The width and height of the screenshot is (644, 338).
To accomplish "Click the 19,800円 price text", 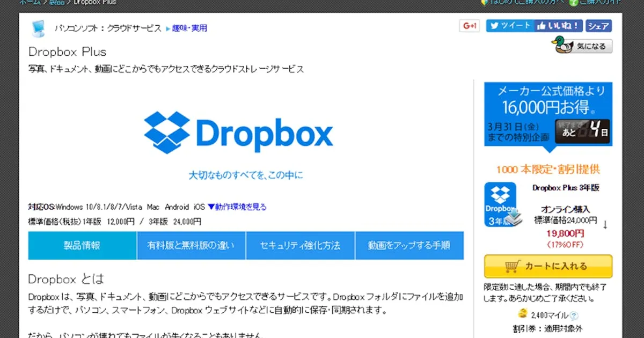I will click(x=566, y=233).
